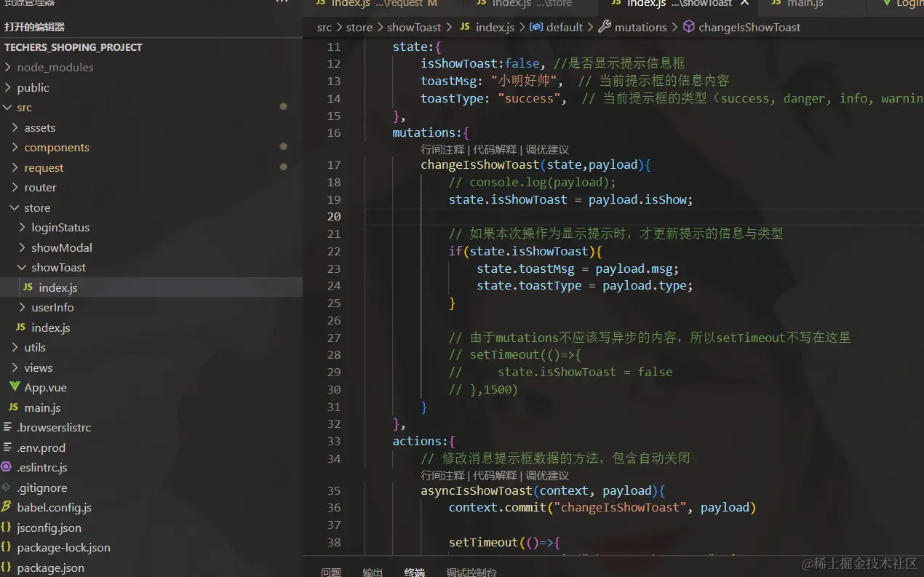This screenshot has width=924, height=577.
Task: Click the braces icon beside package-lock.json
Action: click(6, 547)
